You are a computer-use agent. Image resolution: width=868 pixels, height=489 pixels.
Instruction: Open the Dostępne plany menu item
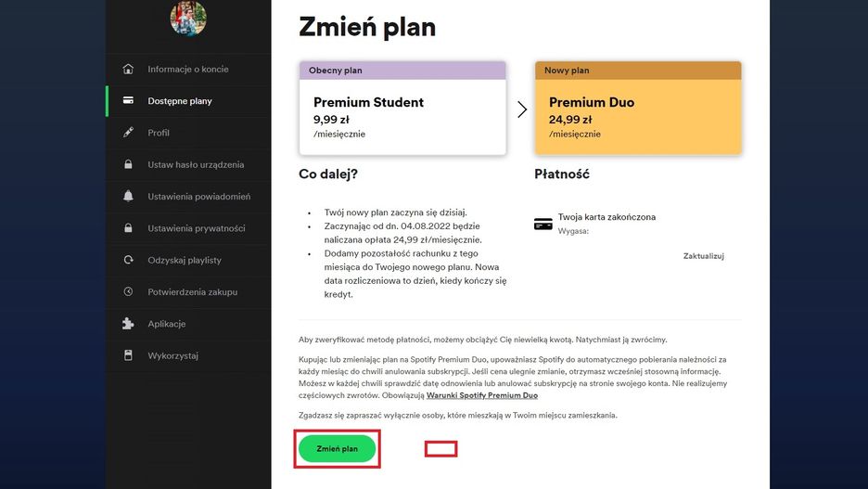tap(180, 101)
